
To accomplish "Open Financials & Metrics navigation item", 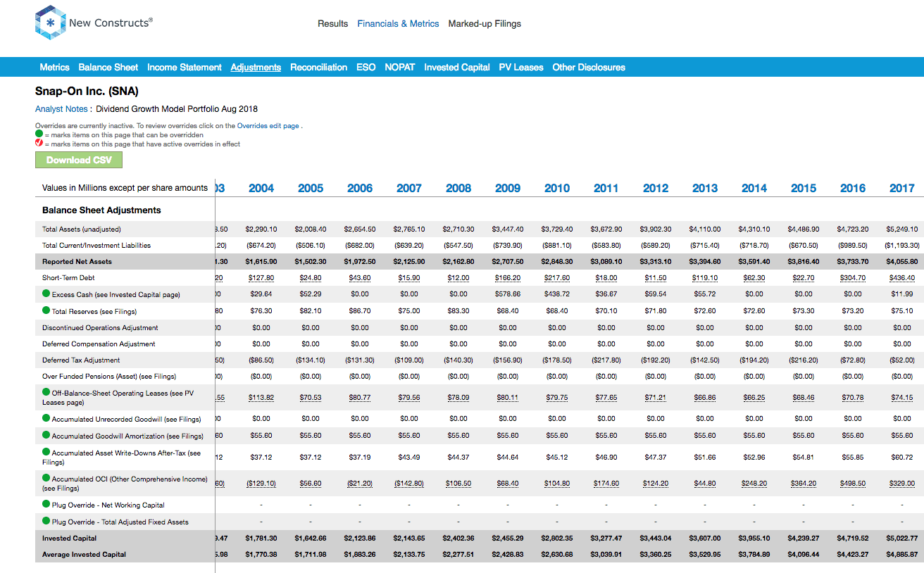I will click(398, 24).
